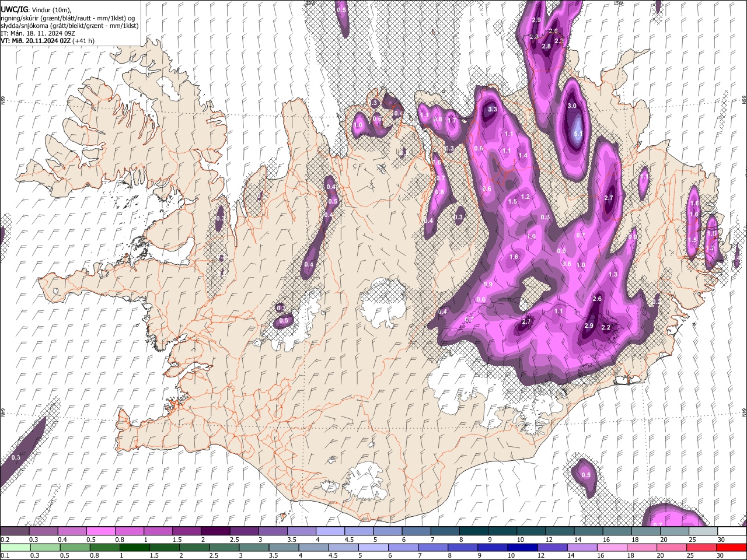The width and height of the screenshot is (747, 560).
Task: Select the rain legend swatch between 0.5 and 0.8
Action: coord(75,548)
